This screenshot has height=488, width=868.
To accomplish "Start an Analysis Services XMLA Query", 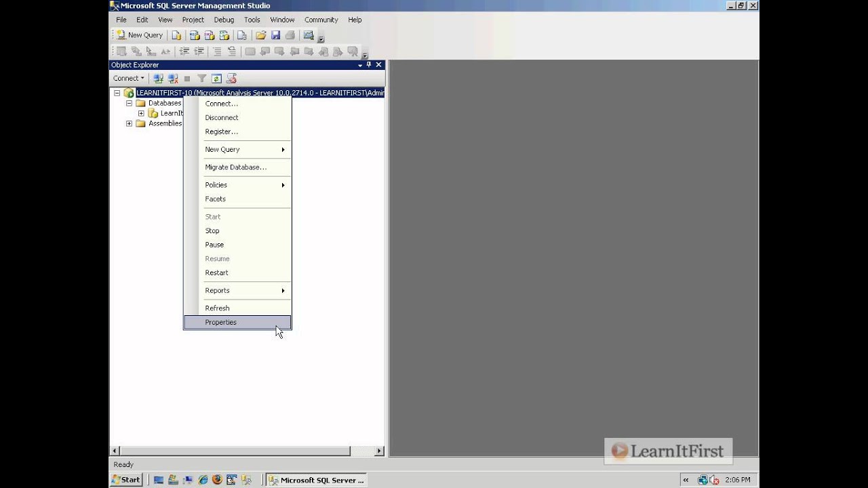I will pyautogui.click(x=224, y=35).
